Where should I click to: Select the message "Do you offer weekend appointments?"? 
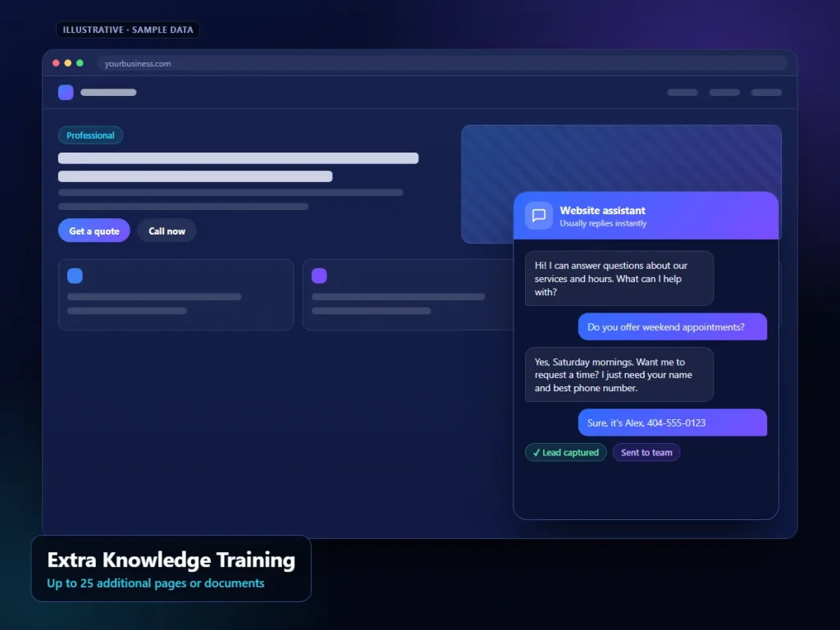pos(673,326)
